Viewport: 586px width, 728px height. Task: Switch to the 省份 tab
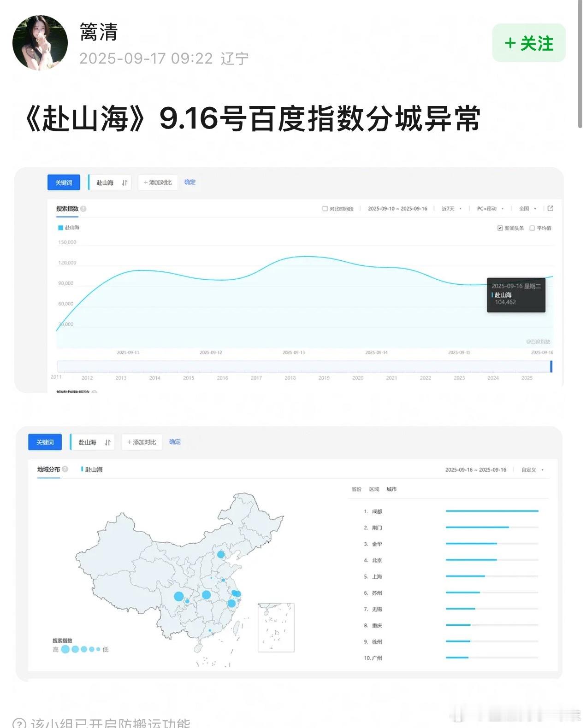356,489
